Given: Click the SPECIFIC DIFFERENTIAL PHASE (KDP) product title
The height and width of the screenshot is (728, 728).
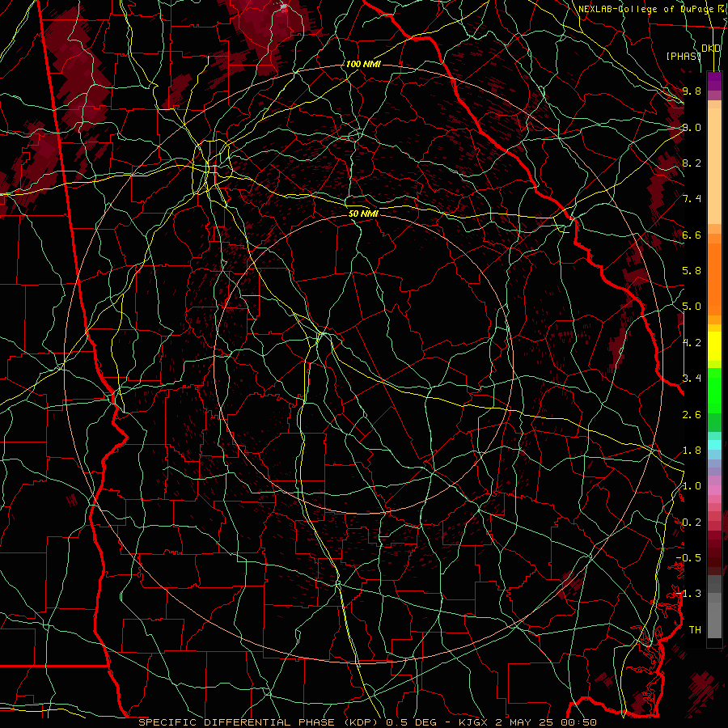Looking at the screenshot, I should click(x=260, y=722).
